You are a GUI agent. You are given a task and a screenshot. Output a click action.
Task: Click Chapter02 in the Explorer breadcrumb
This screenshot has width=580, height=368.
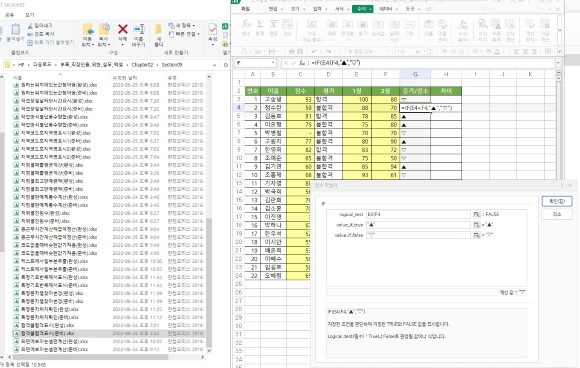(142, 65)
